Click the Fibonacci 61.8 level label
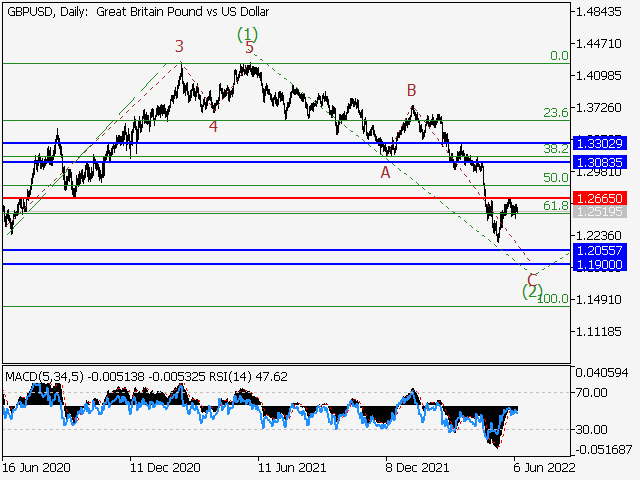Viewport: 640px width, 480px height. 556,205
